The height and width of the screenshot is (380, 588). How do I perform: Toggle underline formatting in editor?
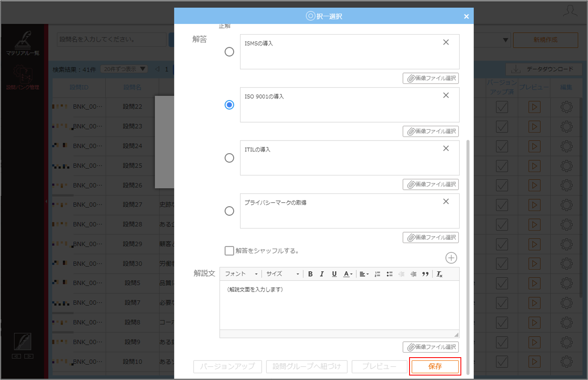click(x=334, y=274)
